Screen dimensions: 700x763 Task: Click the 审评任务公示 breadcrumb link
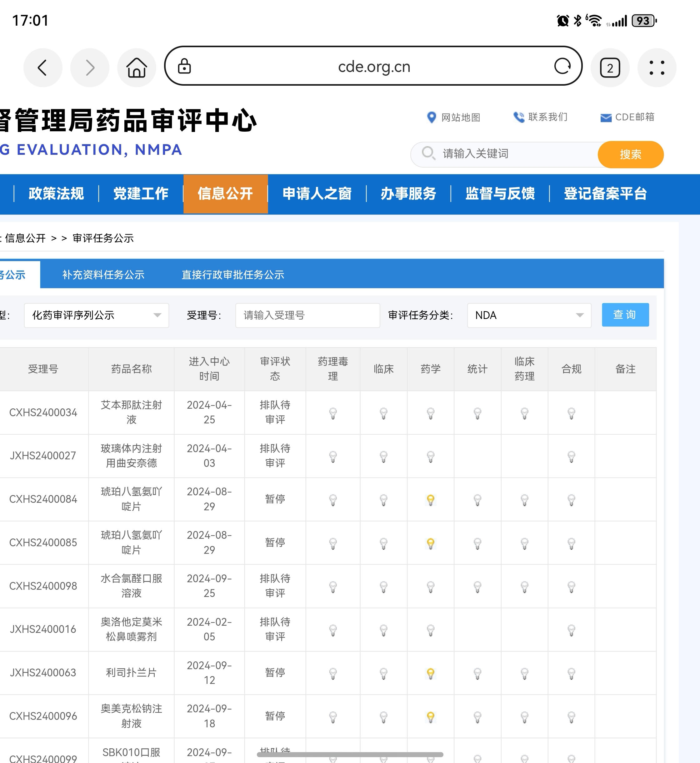pyautogui.click(x=103, y=238)
